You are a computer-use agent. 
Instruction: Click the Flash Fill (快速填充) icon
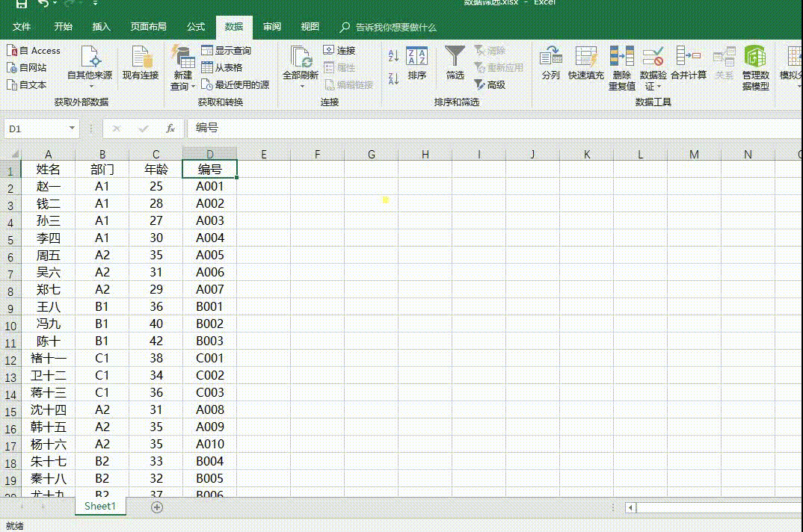585,58
